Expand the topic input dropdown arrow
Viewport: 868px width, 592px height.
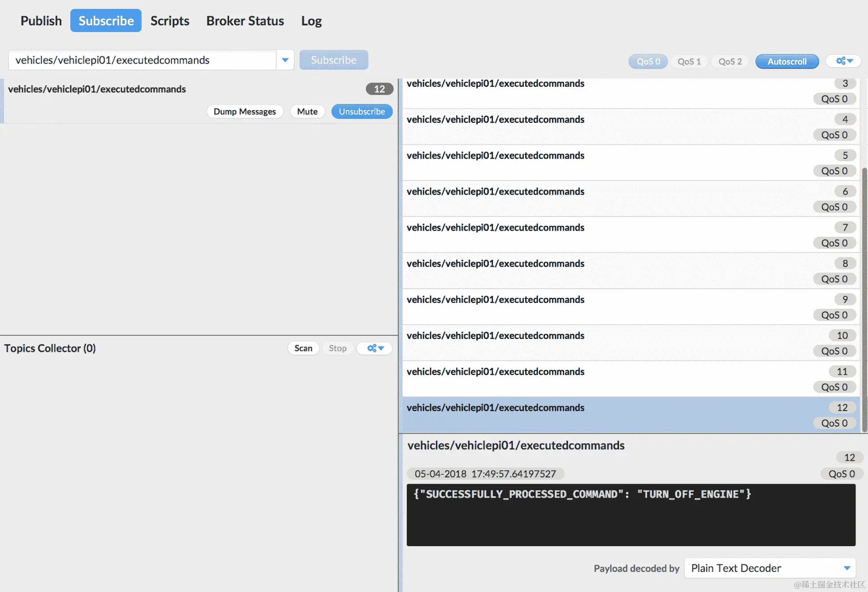point(285,60)
